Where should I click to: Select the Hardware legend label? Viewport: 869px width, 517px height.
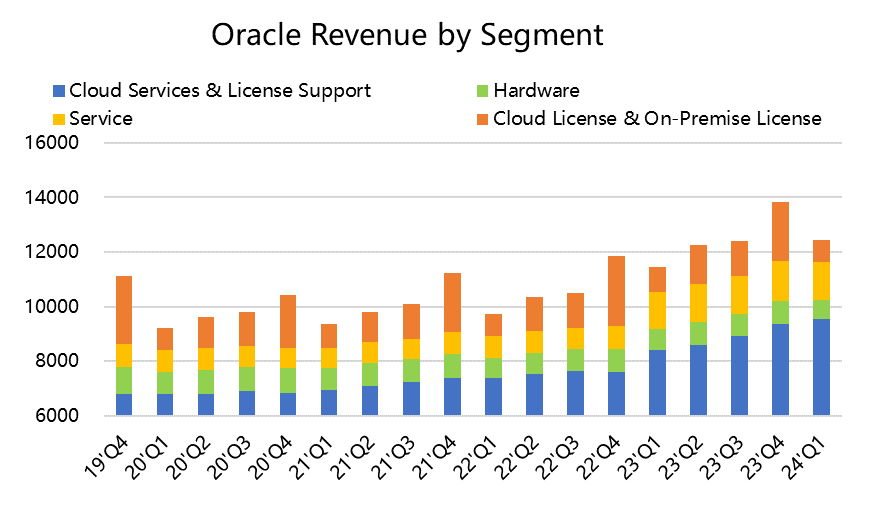536,91
